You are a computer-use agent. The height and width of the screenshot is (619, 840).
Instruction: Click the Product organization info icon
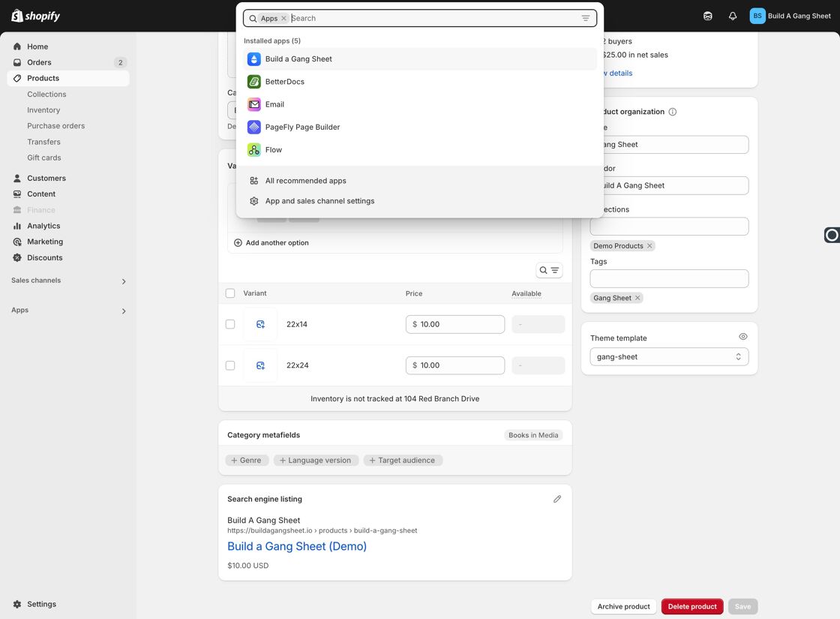coord(672,112)
